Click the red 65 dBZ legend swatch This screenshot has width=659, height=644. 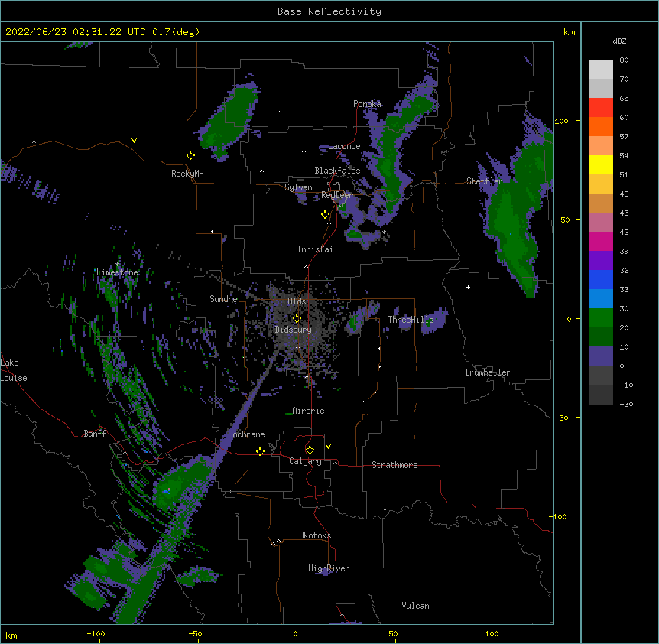coord(601,108)
